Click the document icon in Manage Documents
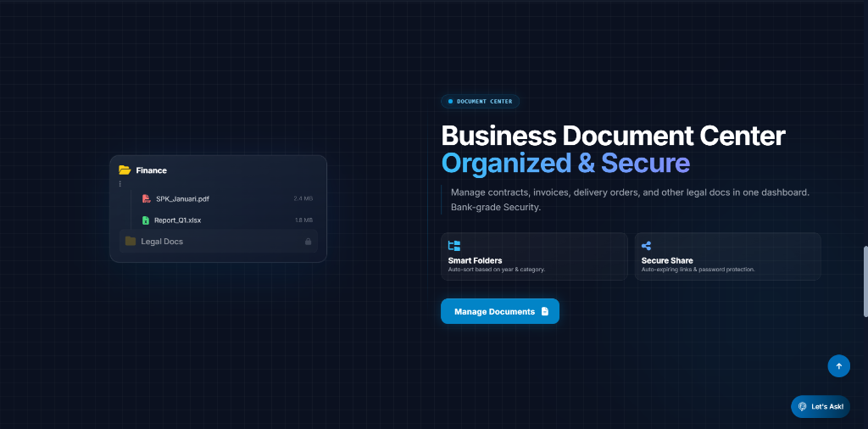The height and width of the screenshot is (429, 868). tap(545, 311)
